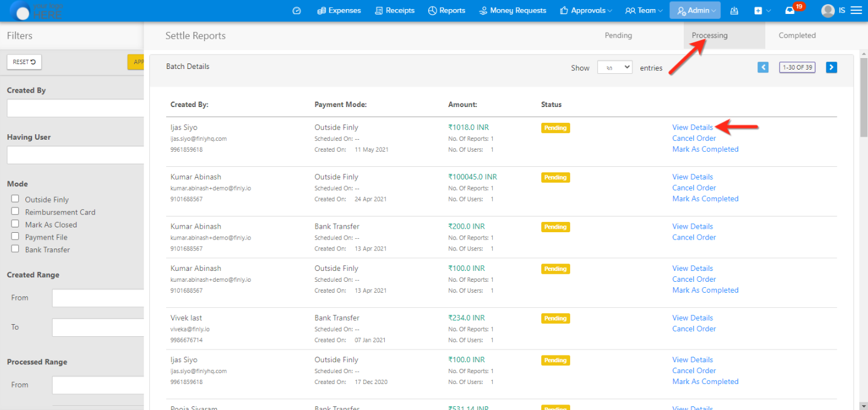
Task: Switch to the Processing tab
Action: (x=710, y=36)
